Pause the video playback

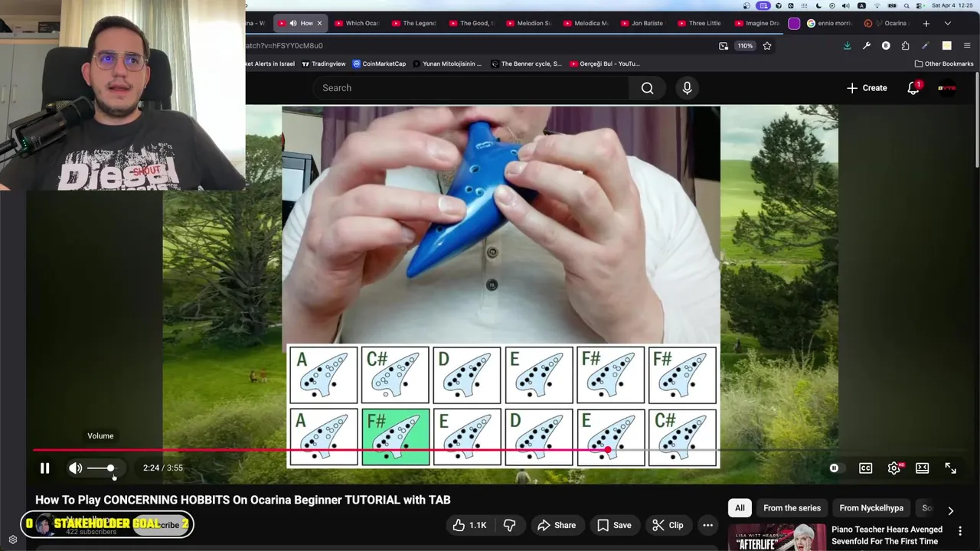[44, 468]
